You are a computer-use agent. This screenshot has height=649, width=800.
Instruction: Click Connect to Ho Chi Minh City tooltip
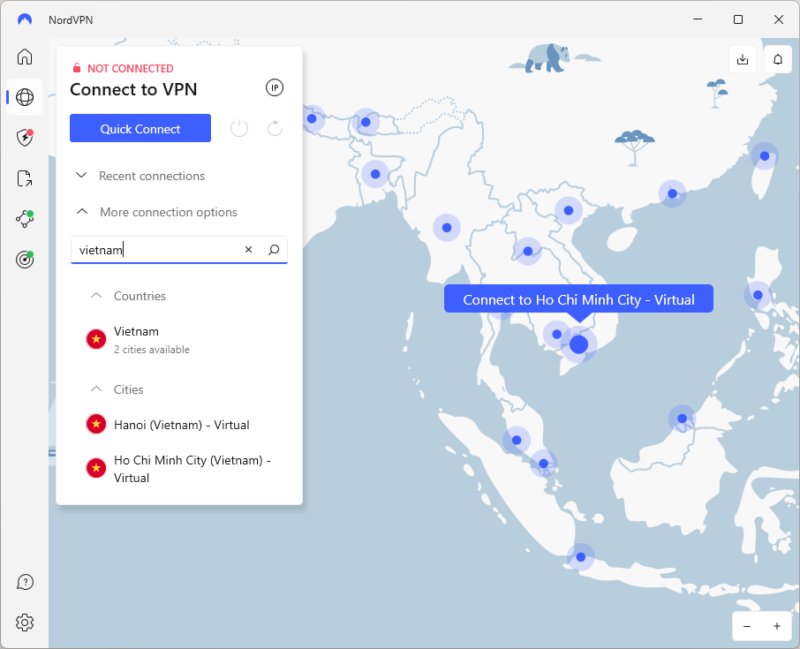click(x=578, y=300)
